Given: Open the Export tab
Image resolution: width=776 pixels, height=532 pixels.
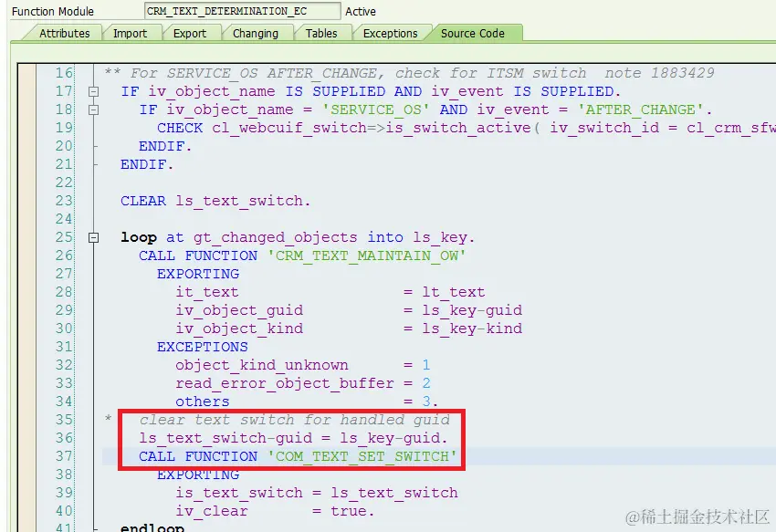Looking at the screenshot, I should pyautogui.click(x=190, y=33).
